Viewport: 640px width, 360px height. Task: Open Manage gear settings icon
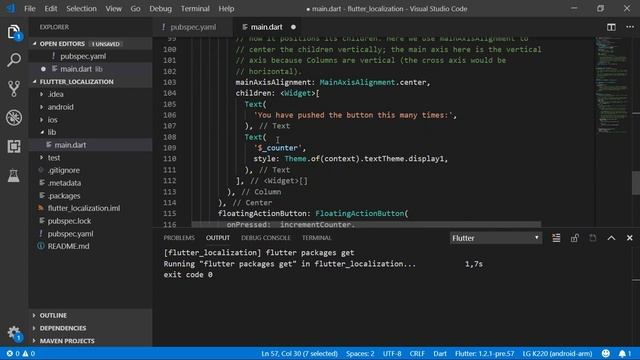tap(14, 333)
